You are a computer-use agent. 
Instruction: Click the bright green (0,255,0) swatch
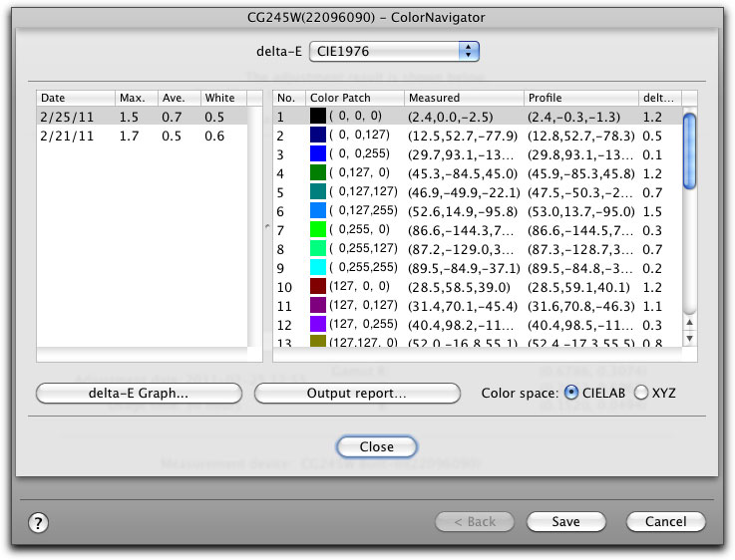tap(318, 229)
